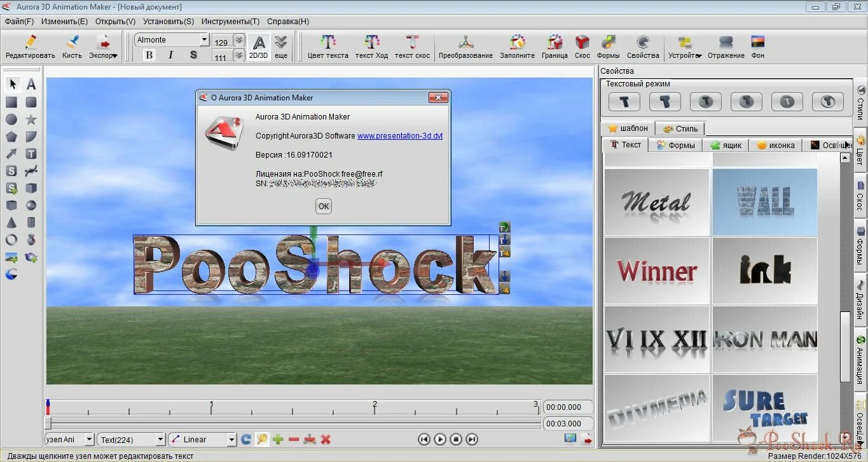Open Редактировать pencil tool

click(x=31, y=47)
